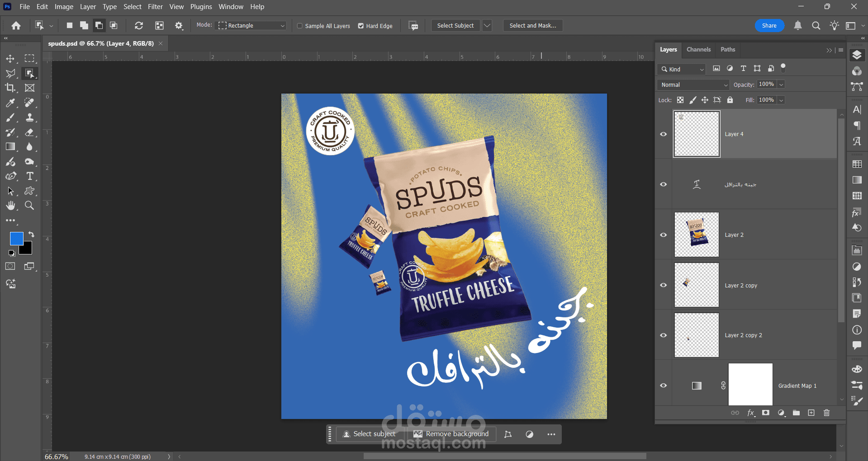Click the Home icon in options bar

(16, 26)
